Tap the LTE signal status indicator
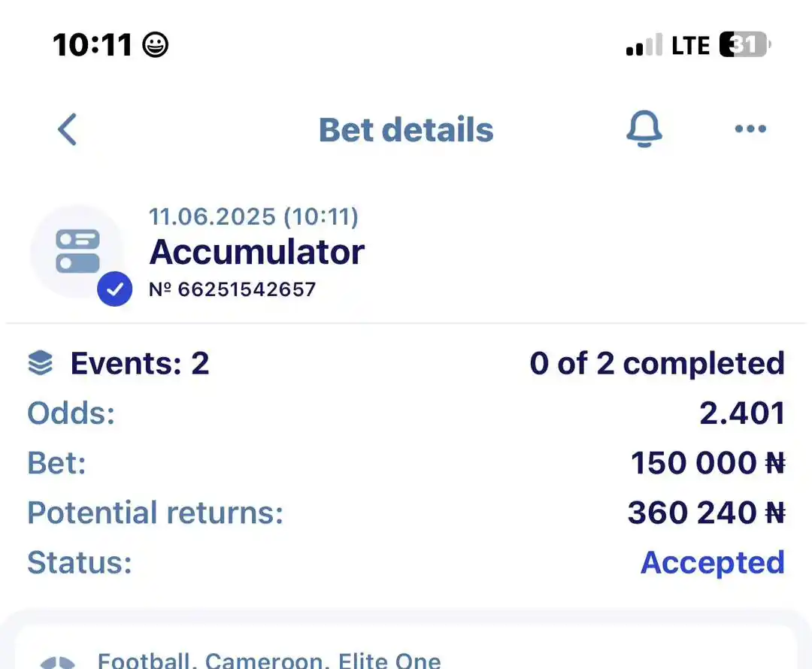The image size is (812, 669). [690, 45]
